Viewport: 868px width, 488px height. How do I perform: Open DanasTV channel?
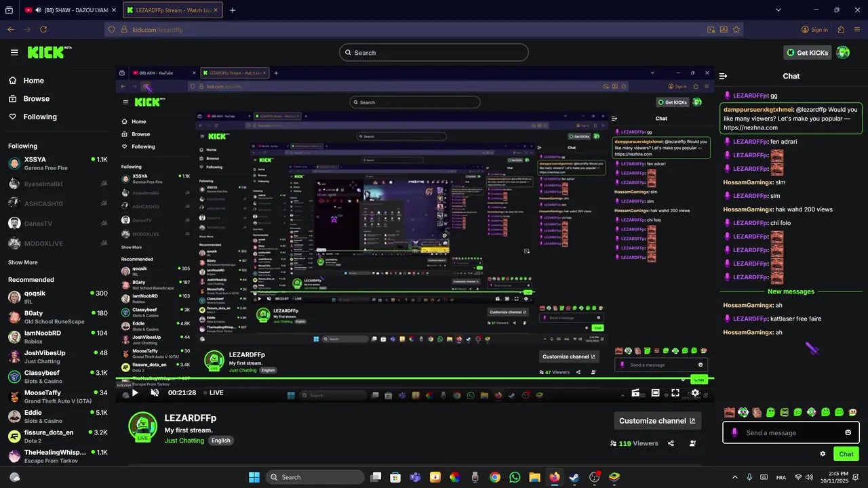[58, 223]
